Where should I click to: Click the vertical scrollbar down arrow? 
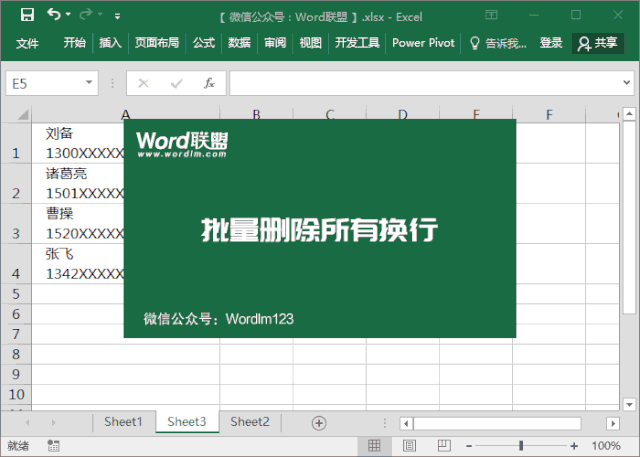tap(629, 404)
